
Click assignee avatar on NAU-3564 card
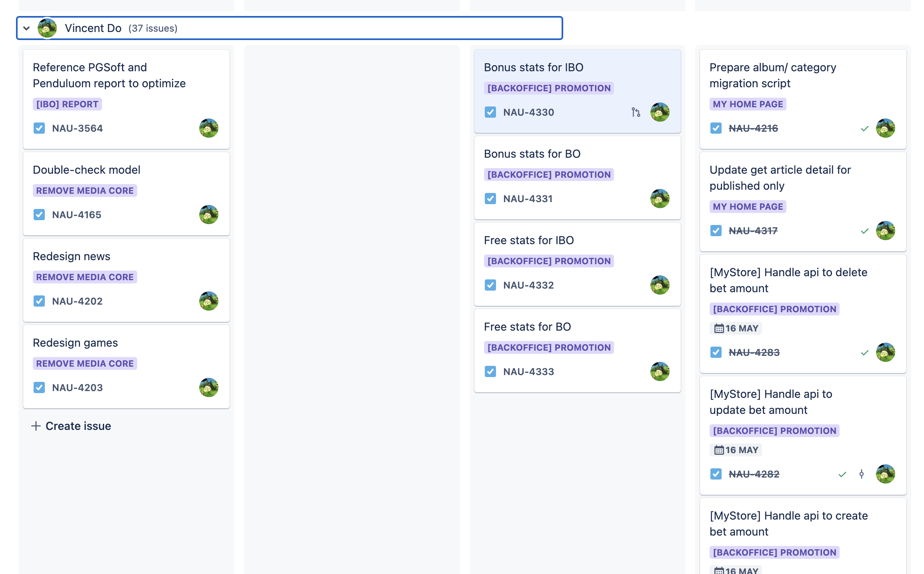tap(208, 128)
